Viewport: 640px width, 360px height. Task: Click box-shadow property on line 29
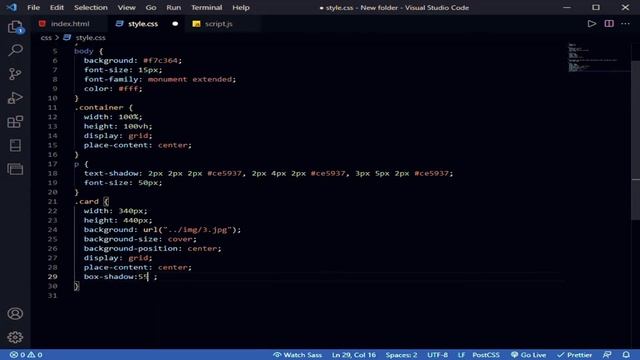(109, 277)
